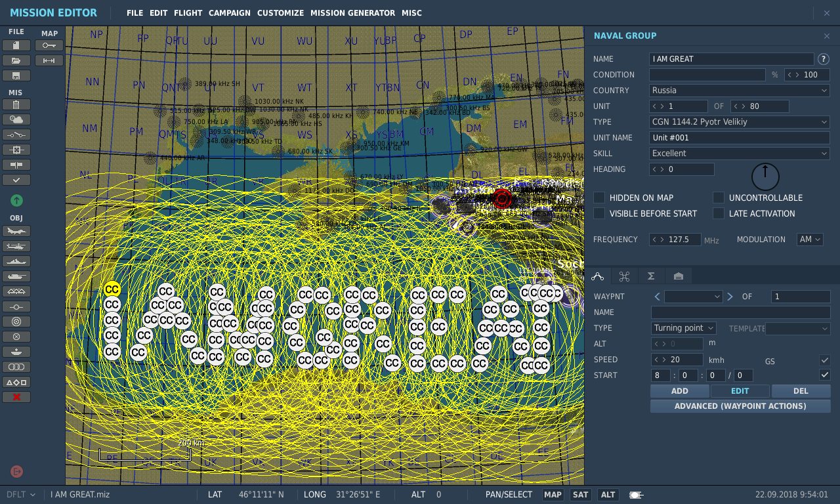Expand the COUNTRY dropdown showing Russia
Screen dimensions: 840x504
pyautogui.click(x=740, y=91)
